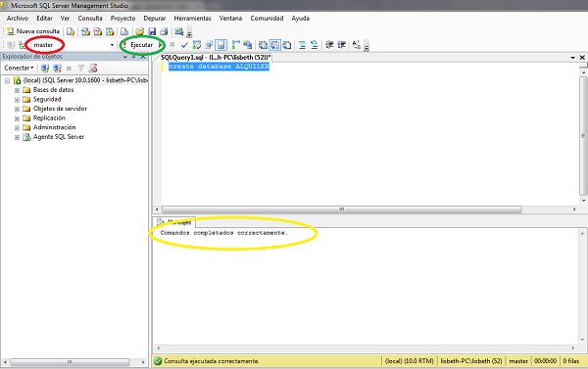Comment out the selected lines
Screen dimensions: 588x369
pyautogui.click(x=302, y=45)
